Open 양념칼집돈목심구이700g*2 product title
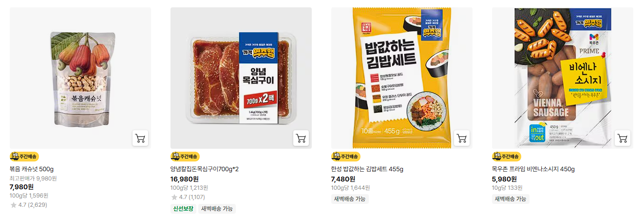644x220 pixels. point(205,169)
